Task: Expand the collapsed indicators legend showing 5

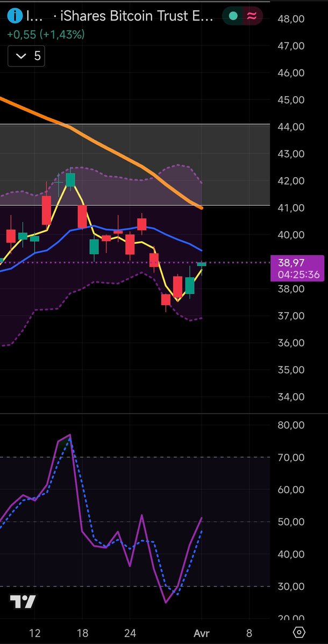Action: pos(26,56)
